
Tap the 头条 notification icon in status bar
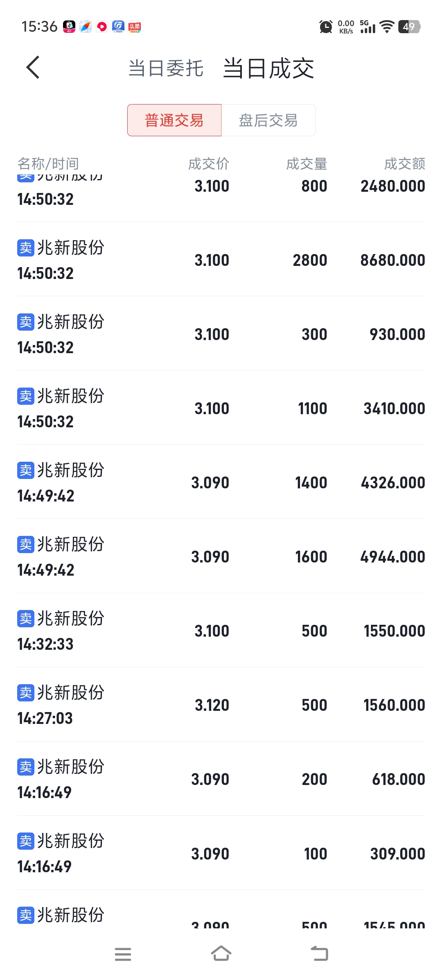135,27
